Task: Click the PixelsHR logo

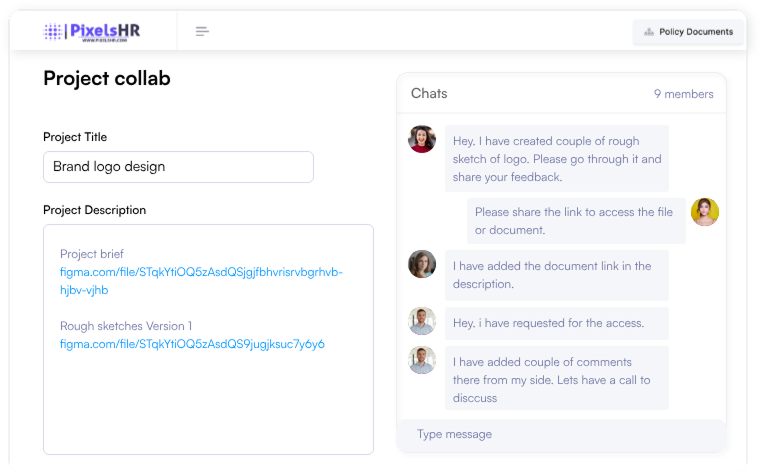Action: click(x=92, y=32)
